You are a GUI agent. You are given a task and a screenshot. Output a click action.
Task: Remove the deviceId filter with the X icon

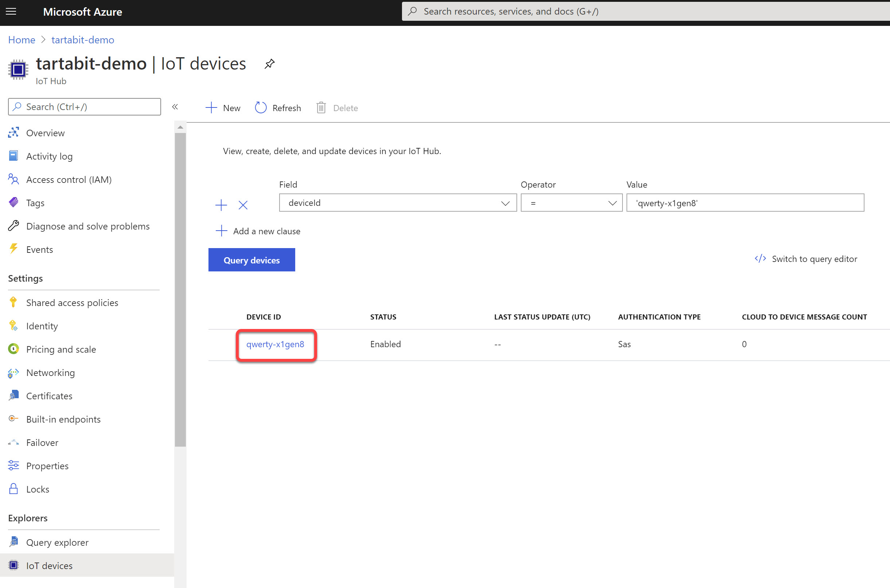point(243,205)
